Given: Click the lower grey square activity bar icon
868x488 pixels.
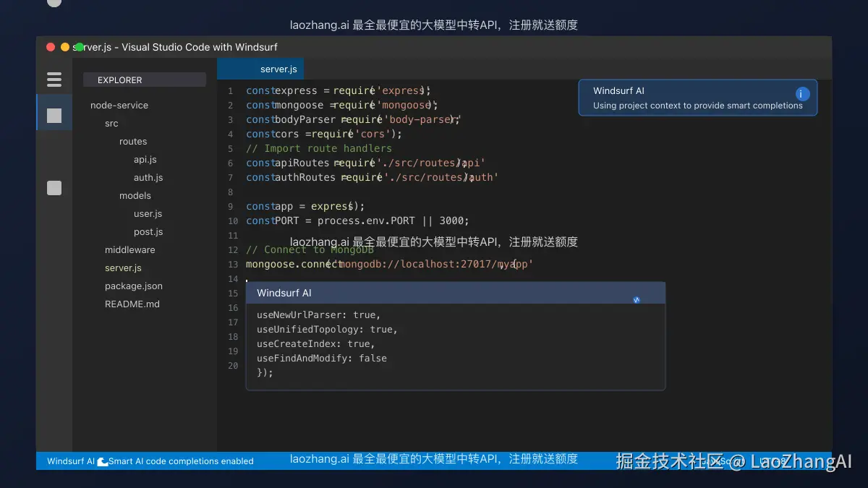Looking at the screenshot, I should [54, 188].
